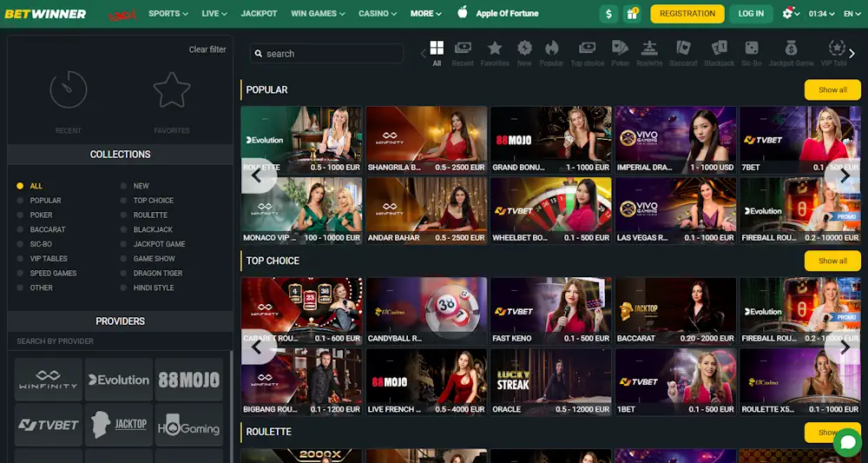Image resolution: width=868 pixels, height=463 pixels.
Task: Expand the LIVE dropdown menu
Action: [214, 14]
